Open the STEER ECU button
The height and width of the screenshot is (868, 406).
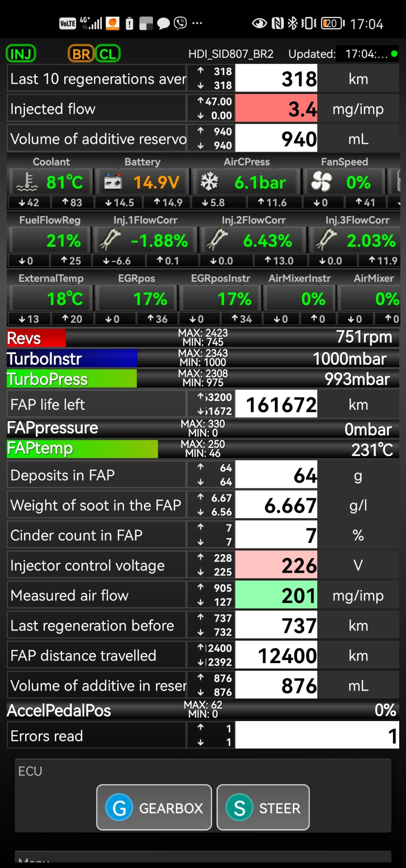point(263,807)
